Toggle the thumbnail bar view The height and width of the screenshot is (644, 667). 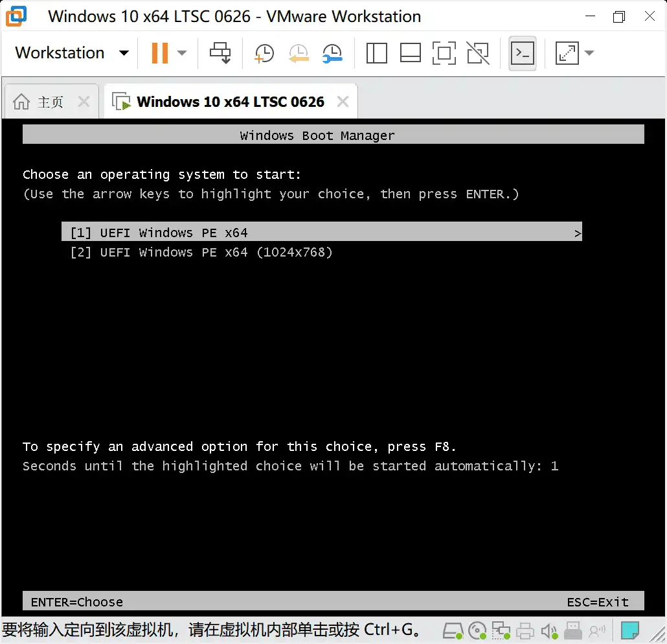[x=410, y=53]
